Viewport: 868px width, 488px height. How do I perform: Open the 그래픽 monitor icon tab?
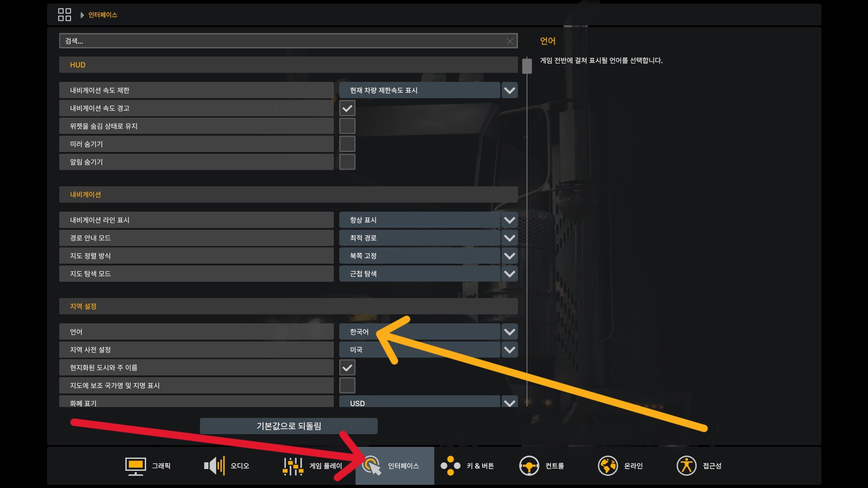[x=135, y=466]
